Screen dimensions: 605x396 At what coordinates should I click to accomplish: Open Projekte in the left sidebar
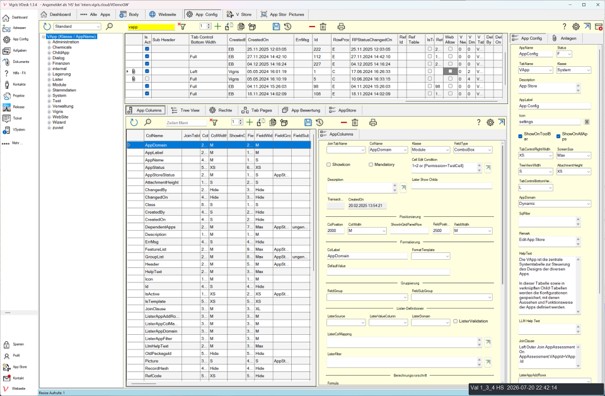point(14,95)
